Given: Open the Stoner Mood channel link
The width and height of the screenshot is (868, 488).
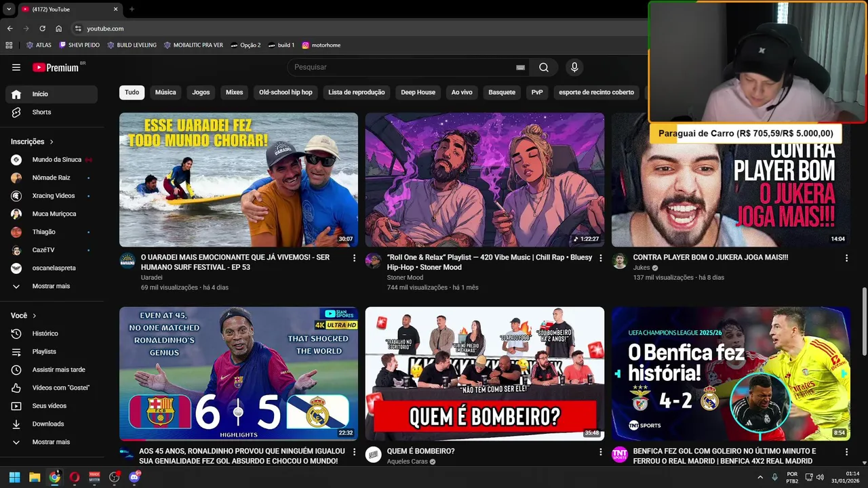Looking at the screenshot, I should click(x=405, y=277).
